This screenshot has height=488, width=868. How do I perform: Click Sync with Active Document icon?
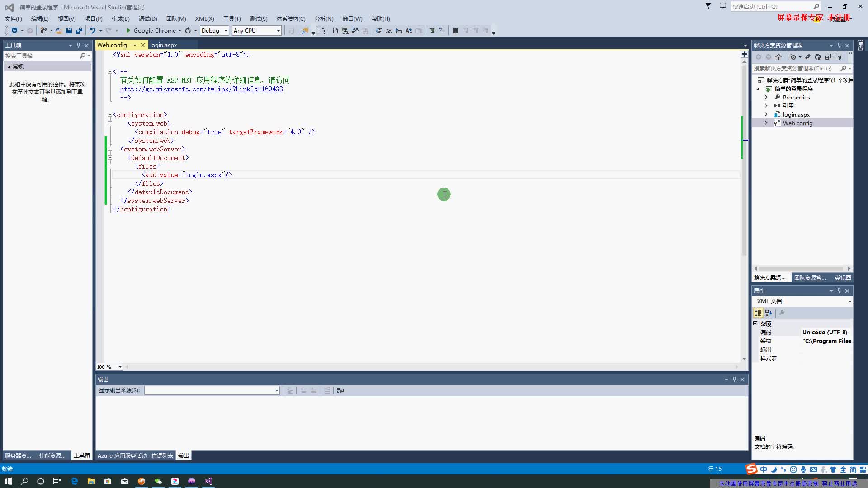pyautogui.click(x=808, y=57)
